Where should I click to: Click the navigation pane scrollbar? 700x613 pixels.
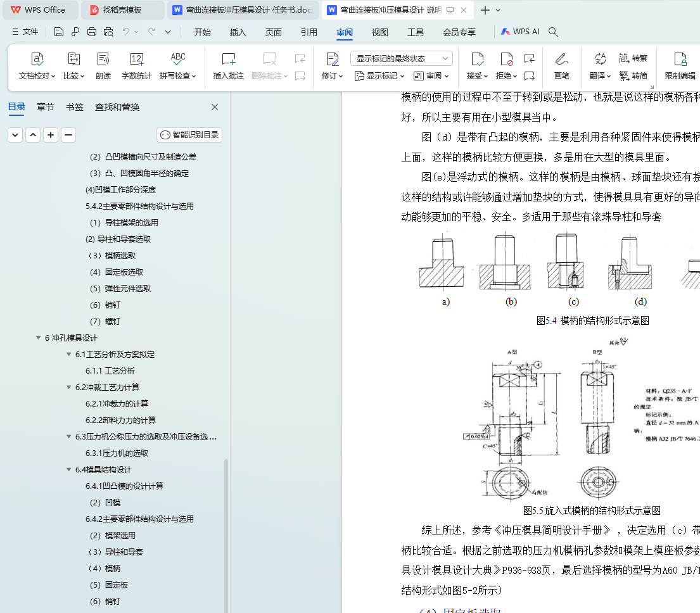point(226,535)
